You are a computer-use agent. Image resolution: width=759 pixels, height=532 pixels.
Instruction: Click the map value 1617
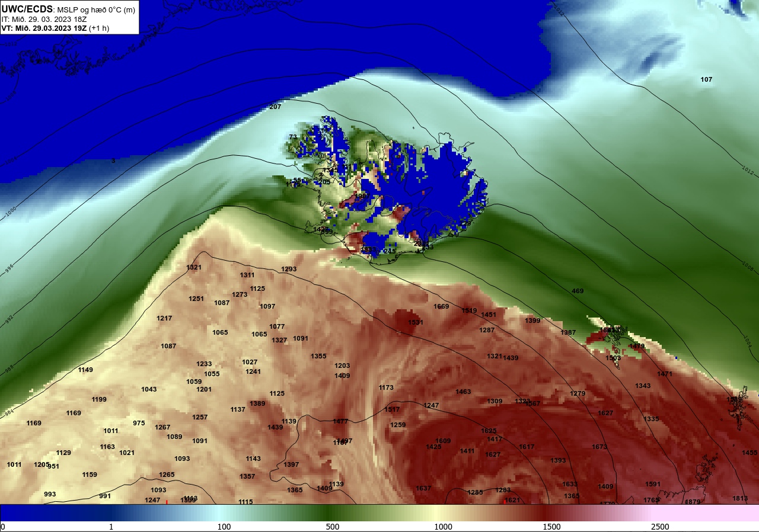[527, 447]
